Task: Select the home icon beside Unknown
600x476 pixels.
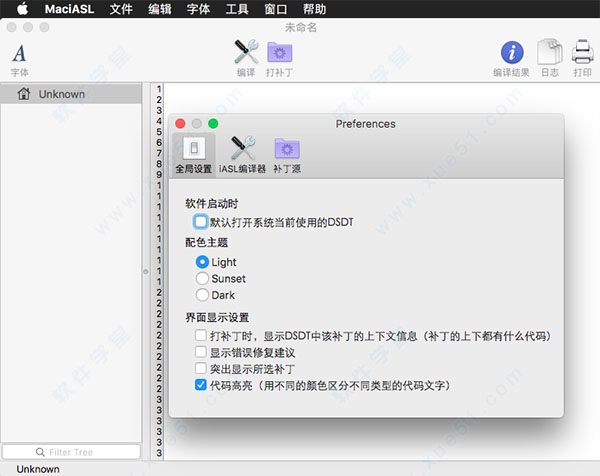Action: 24,94
